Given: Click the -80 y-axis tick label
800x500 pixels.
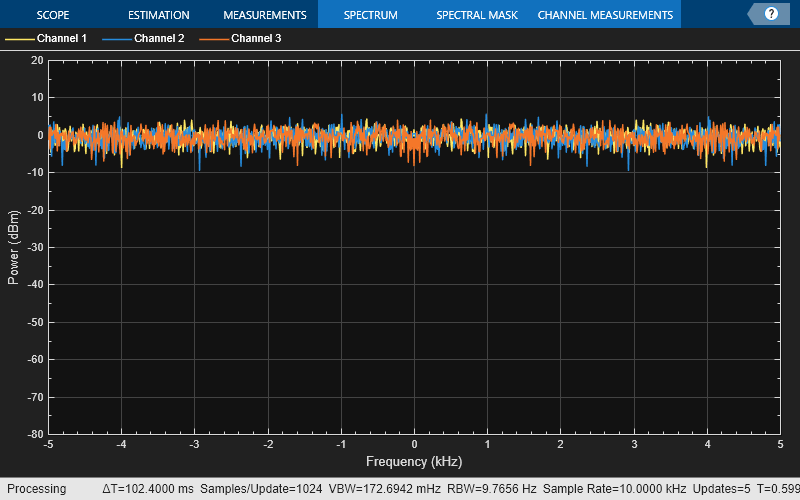Looking at the screenshot, I should point(36,434).
